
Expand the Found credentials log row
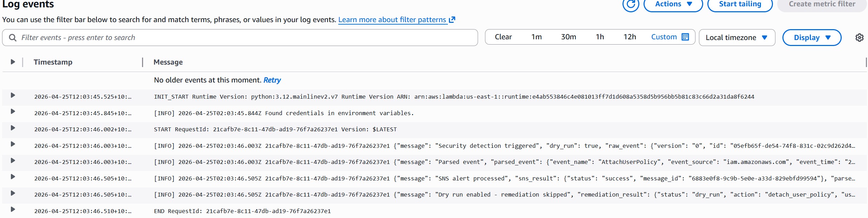point(13,111)
